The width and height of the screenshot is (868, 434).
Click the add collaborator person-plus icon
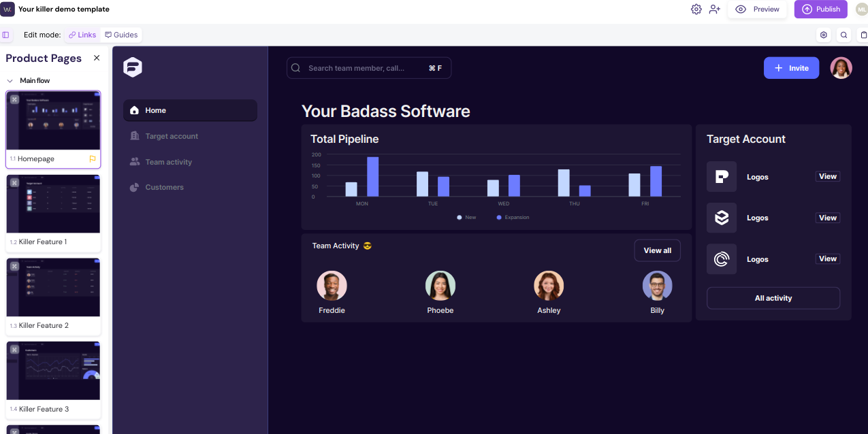(x=714, y=9)
